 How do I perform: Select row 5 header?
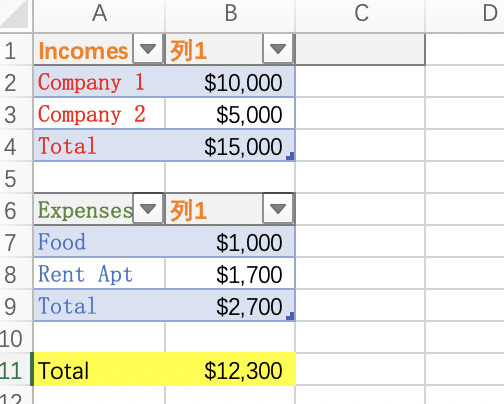tap(16, 178)
